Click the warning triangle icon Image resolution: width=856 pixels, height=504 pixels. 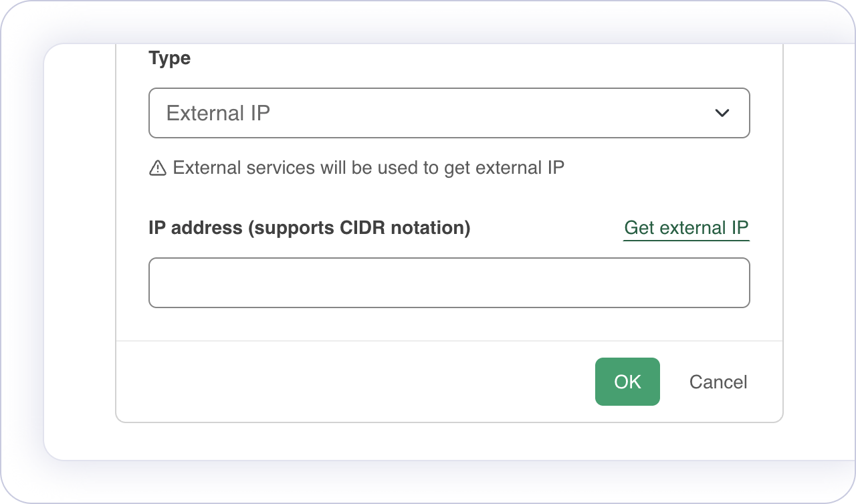click(157, 168)
